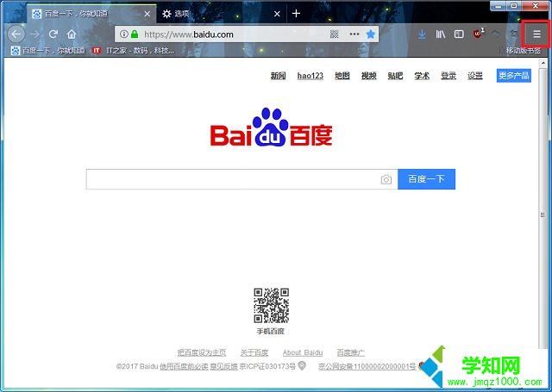Click the 更多产品 button
The width and height of the screenshot is (552, 392).
click(x=514, y=76)
